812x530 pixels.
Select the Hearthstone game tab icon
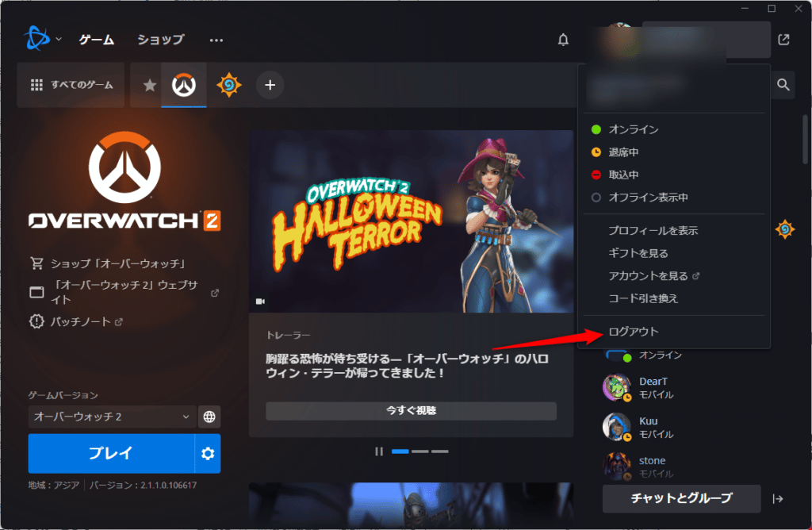click(229, 85)
